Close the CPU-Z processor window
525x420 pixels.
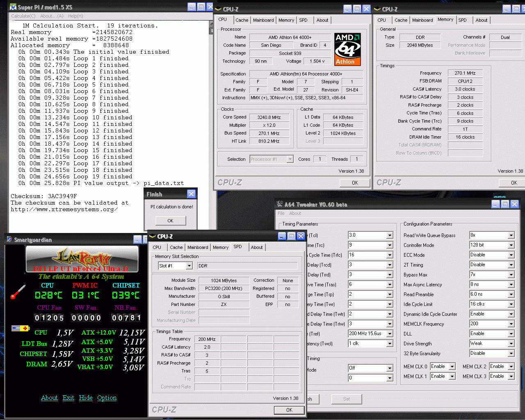[367, 9]
